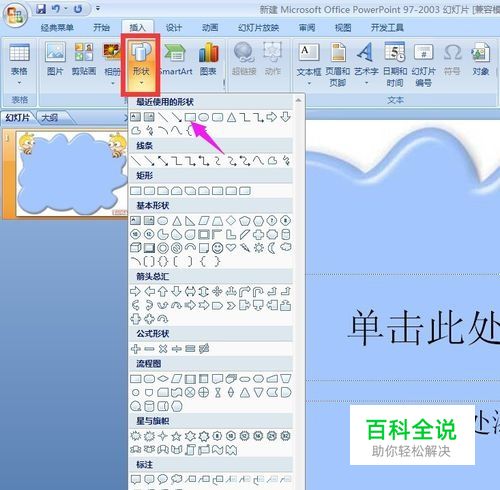Select Left Brace in recently used shapes
The height and width of the screenshot is (490, 500).
click(x=189, y=130)
